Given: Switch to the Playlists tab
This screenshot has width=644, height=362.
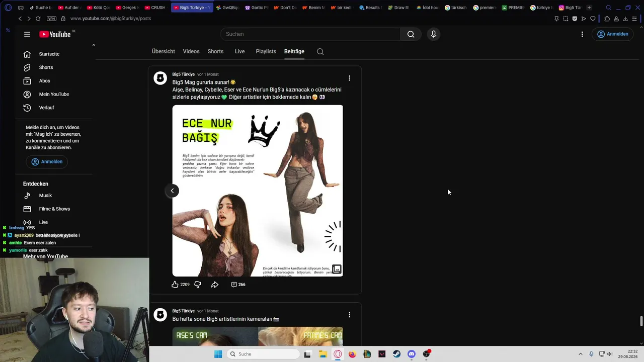Looking at the screenshot, I should (266, 51).
